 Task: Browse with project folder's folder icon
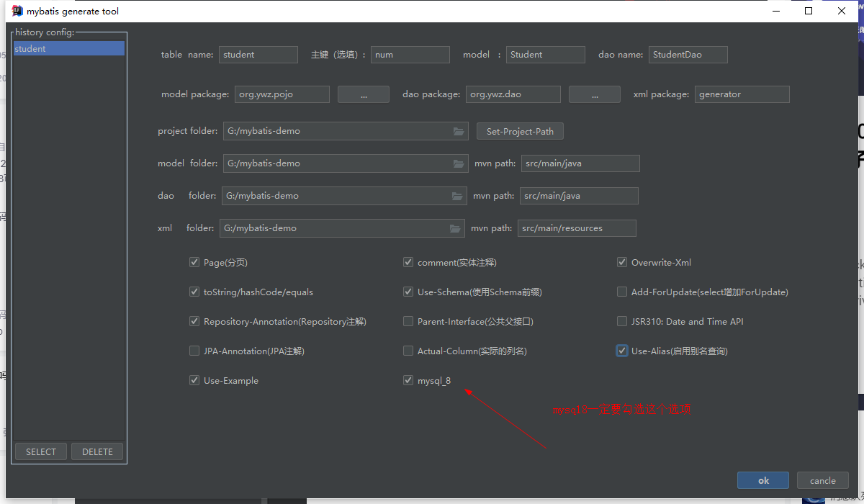(459, 131)
